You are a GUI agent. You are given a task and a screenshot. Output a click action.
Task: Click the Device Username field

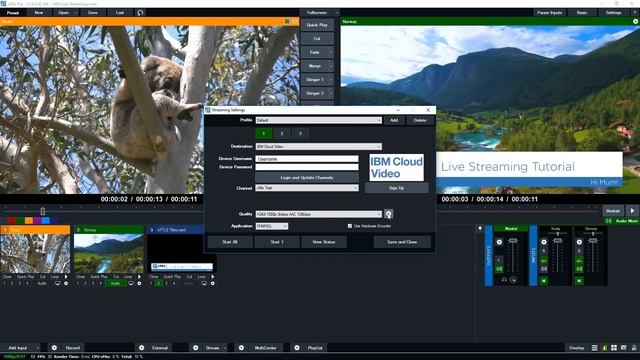(307, 159)
